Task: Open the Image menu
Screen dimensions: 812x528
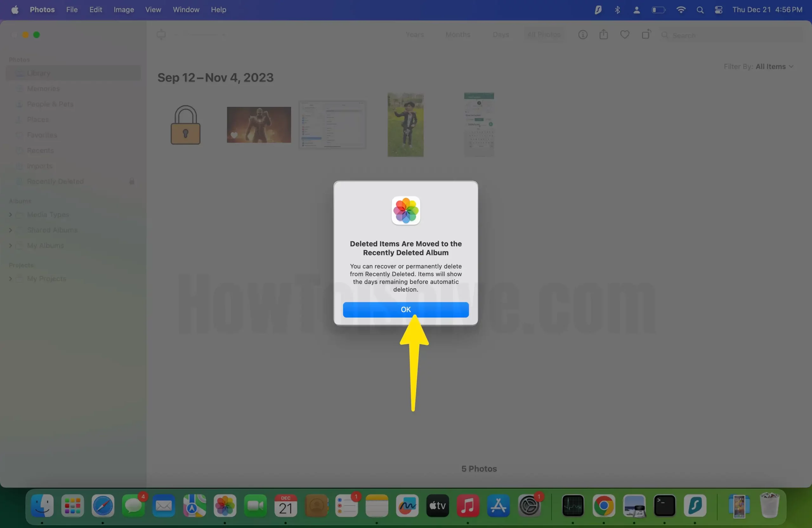Action: (123, 10)
